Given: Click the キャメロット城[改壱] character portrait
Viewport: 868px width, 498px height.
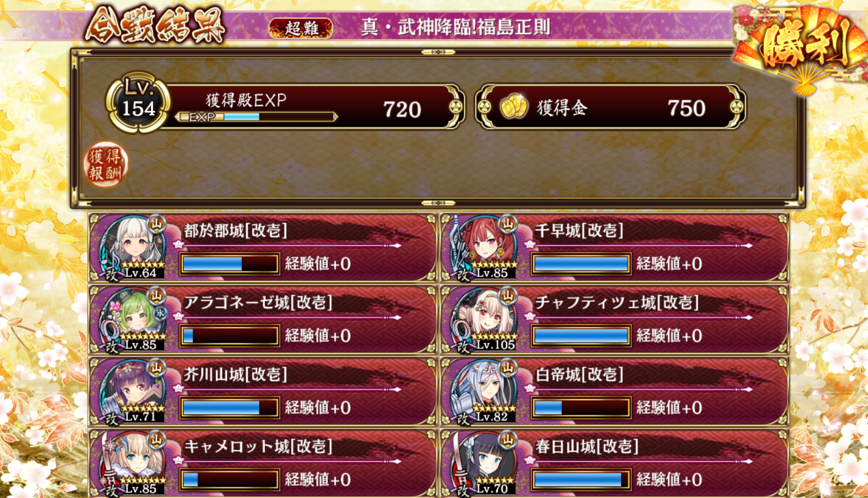Looking at the screenshot, I should [x=132, y=463].
